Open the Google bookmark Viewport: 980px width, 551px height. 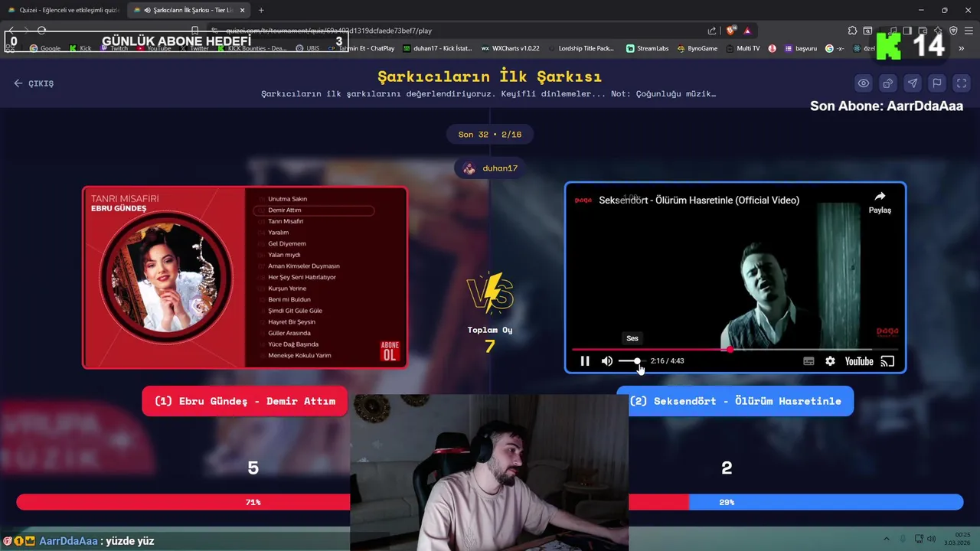[46, 48]
